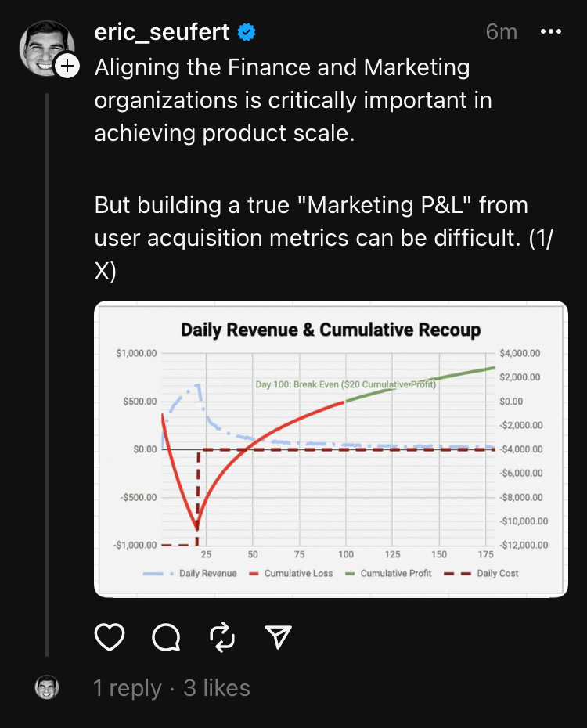Open small reply avatar at bottom
Image resolution: width=587 pixels, height=728 pixels.
(x=47, y=687)
